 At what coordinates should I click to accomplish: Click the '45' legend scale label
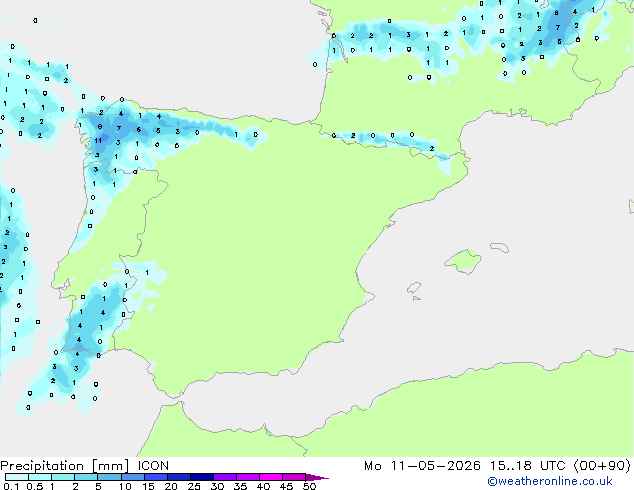click(286, 486)
